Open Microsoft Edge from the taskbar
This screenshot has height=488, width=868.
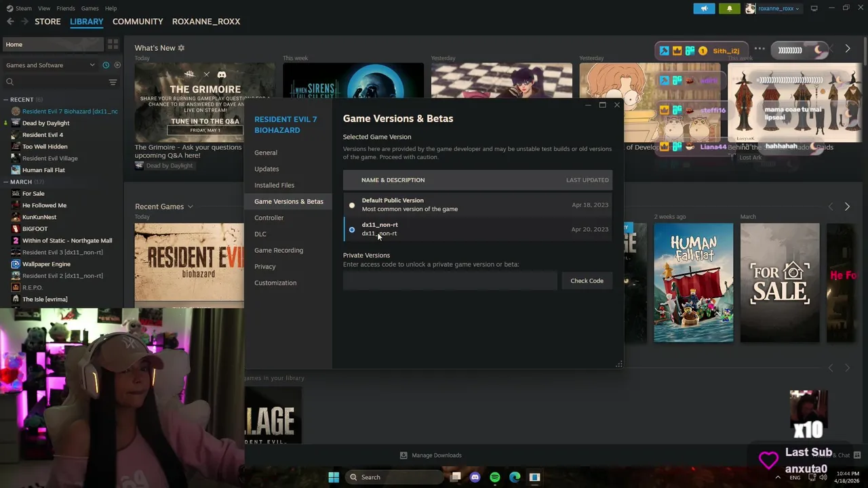point(515,477)
